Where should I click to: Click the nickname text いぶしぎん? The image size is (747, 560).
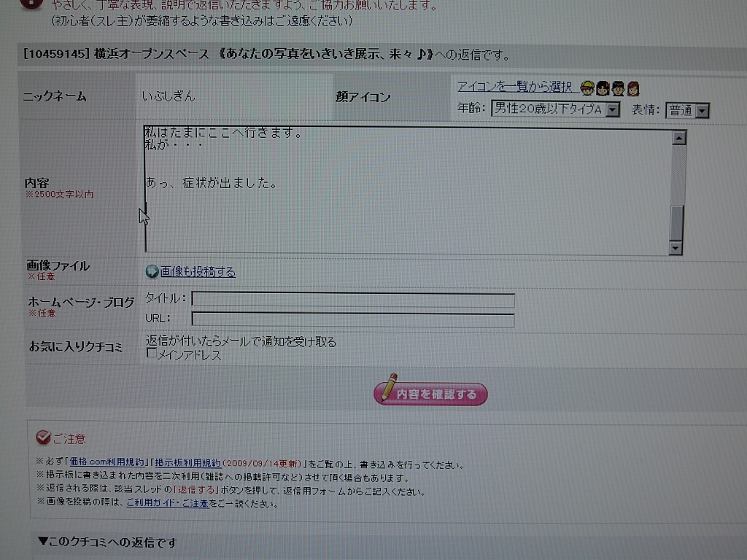(x=169, y=96)
